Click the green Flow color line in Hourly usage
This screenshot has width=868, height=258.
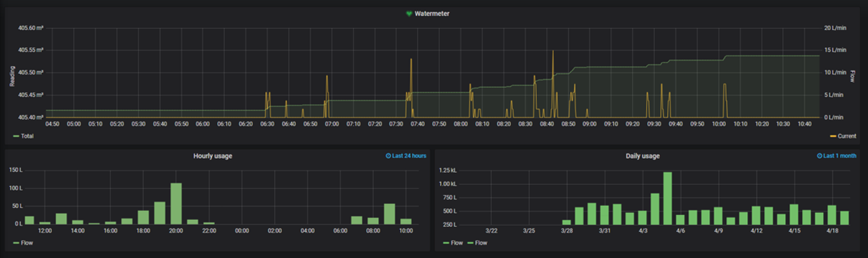[x=16, y=243]
